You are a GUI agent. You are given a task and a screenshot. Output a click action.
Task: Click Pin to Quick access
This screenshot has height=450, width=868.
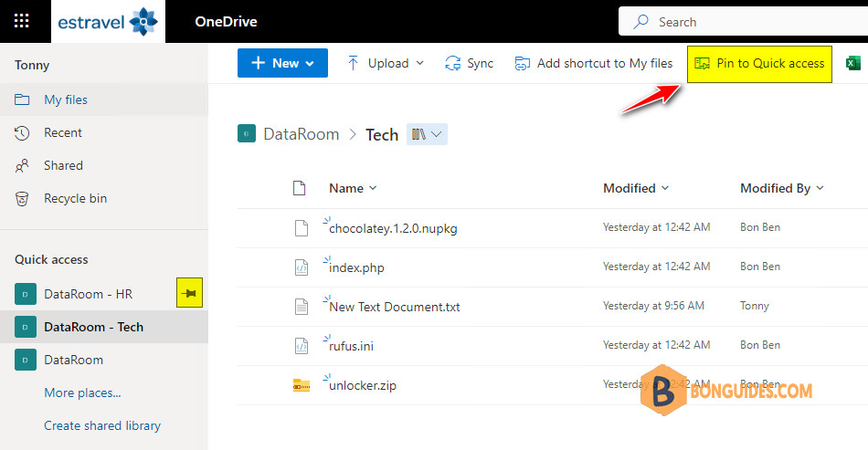pyautogui.click(x=759, y=64)
